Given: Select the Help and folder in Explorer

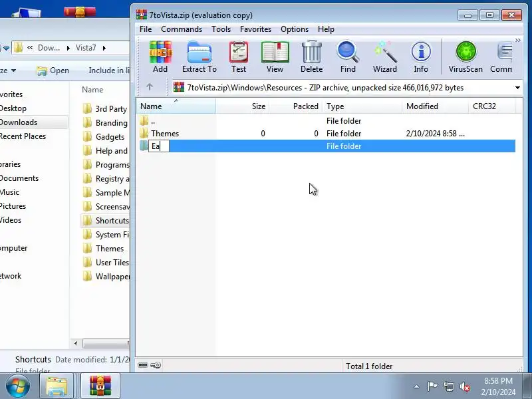Looking at the screenshot, I should click(x=106, y=151).
